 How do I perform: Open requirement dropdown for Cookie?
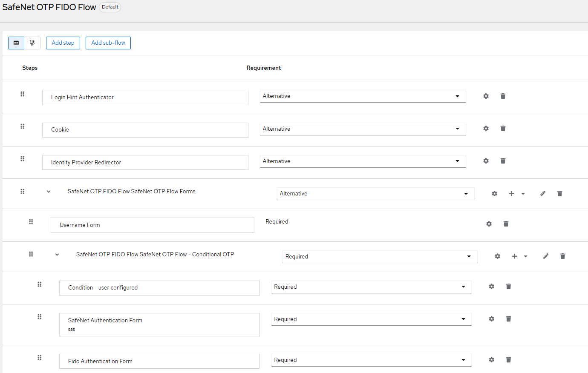tap(363, 129)
